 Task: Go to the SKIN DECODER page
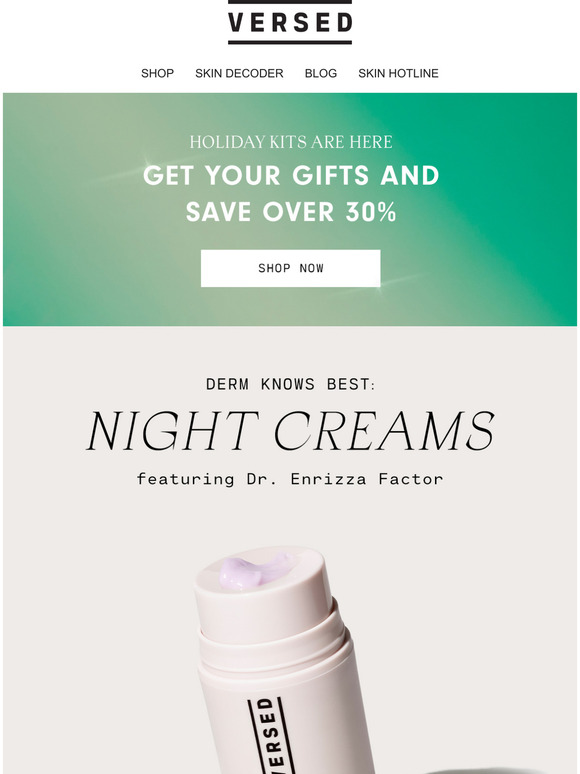tap(239, 74)
